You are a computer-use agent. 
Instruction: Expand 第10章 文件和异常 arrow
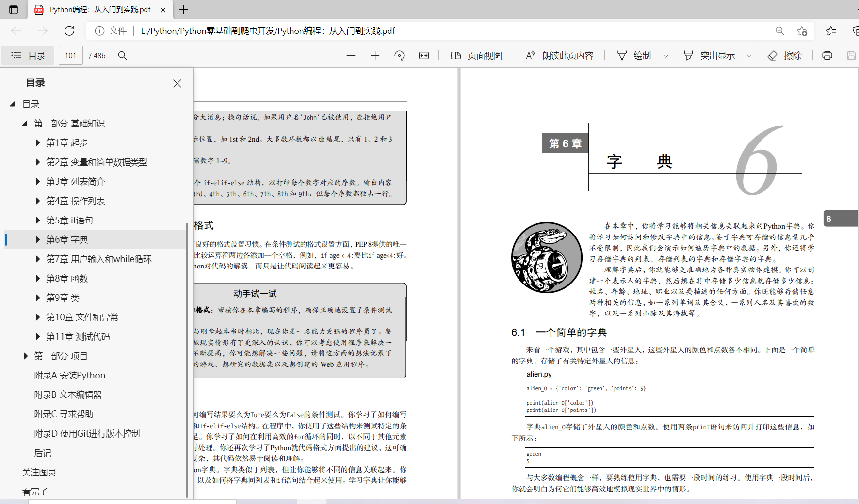[x=37, y=317]
